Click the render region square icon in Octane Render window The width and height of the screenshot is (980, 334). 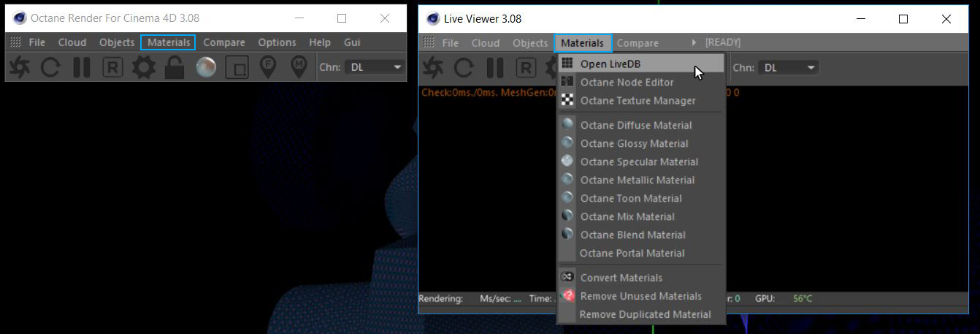237,67
